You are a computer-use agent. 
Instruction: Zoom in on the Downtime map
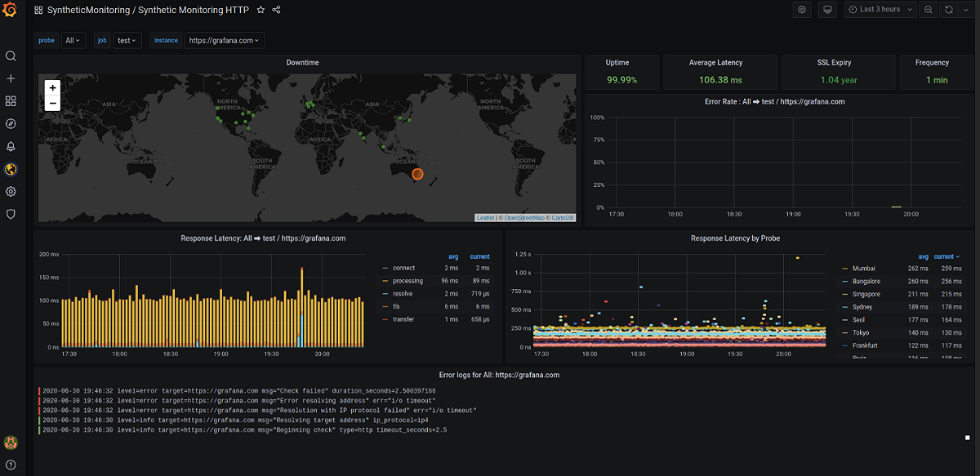tap(52, 87)
